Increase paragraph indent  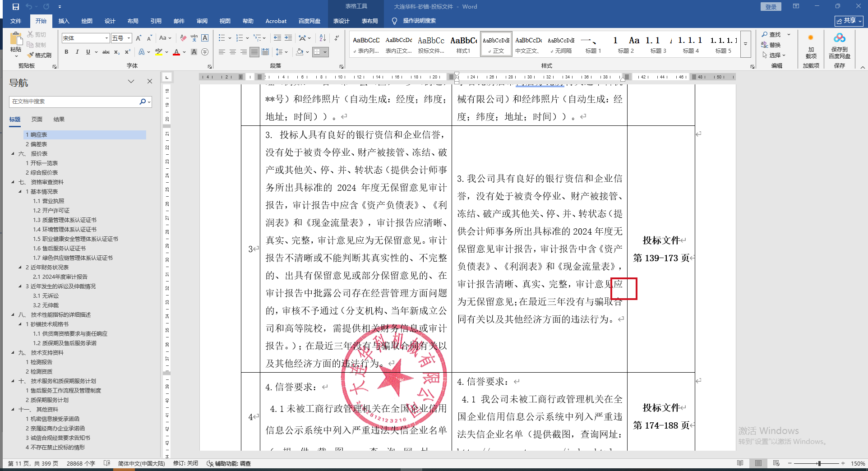[288, 38]
